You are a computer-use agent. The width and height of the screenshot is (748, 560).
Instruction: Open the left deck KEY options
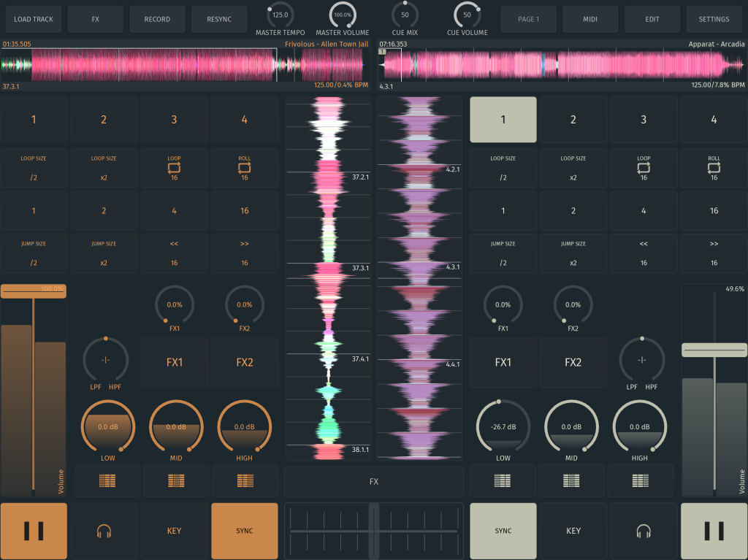(174, 531)
